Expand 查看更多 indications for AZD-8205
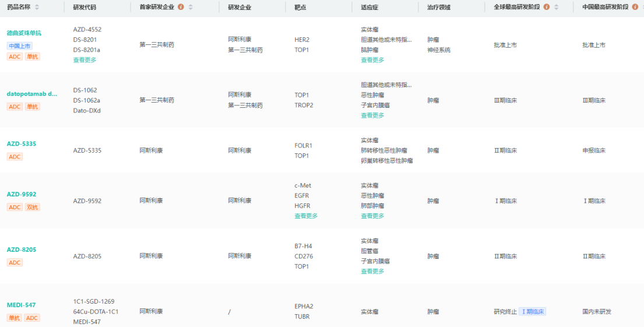Image resolution: width=644 pixels, height=327 pixels. pos(372,271)
